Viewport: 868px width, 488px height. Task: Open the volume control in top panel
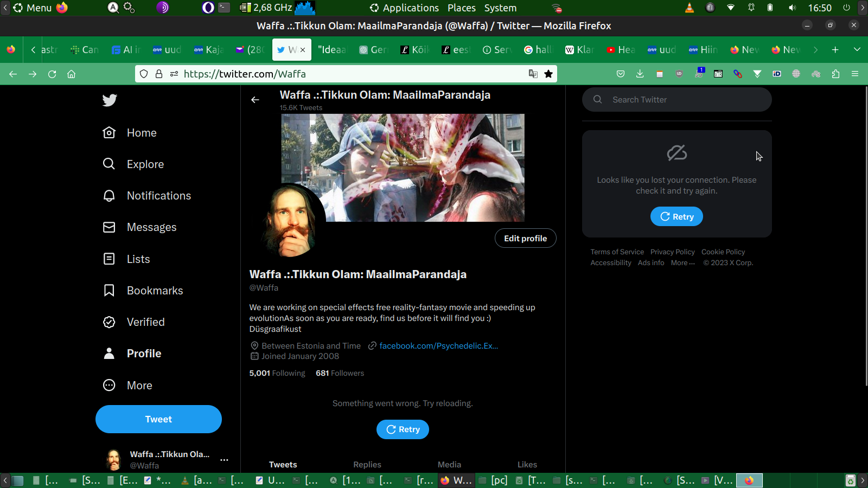pyautogui.click(x=793, y=8)
